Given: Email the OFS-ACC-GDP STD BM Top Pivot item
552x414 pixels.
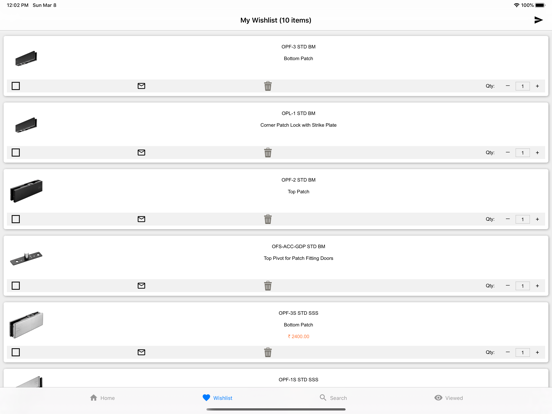Looking at the screenshot, I should 141,286.
